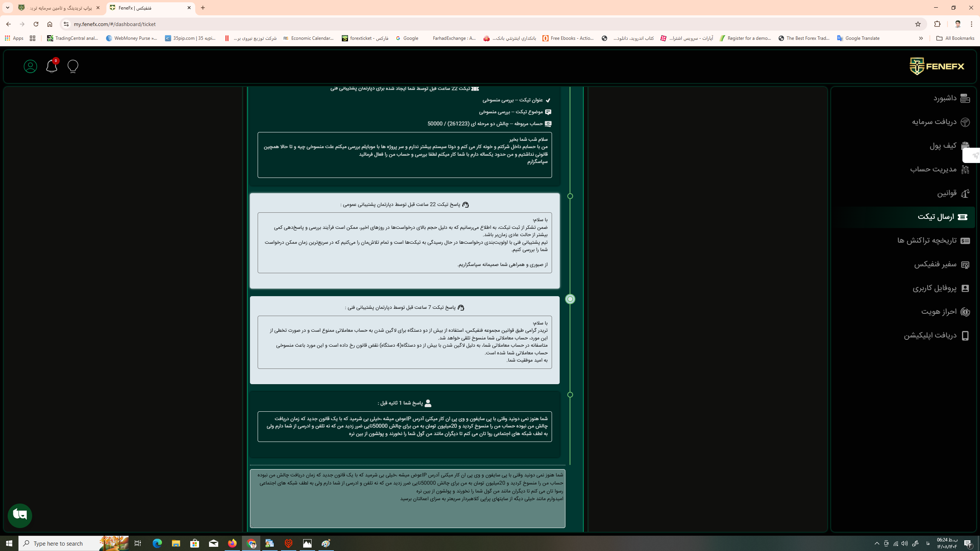Open Google Translate bookmark
Viewport: 980px width, 551px height.
pos(858,38)
